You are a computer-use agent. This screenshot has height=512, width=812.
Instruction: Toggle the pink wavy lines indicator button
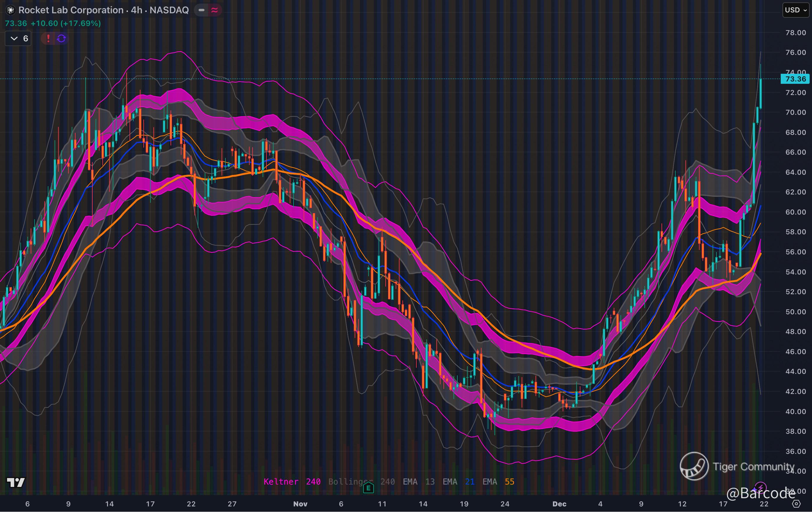(x=215, y=10)
